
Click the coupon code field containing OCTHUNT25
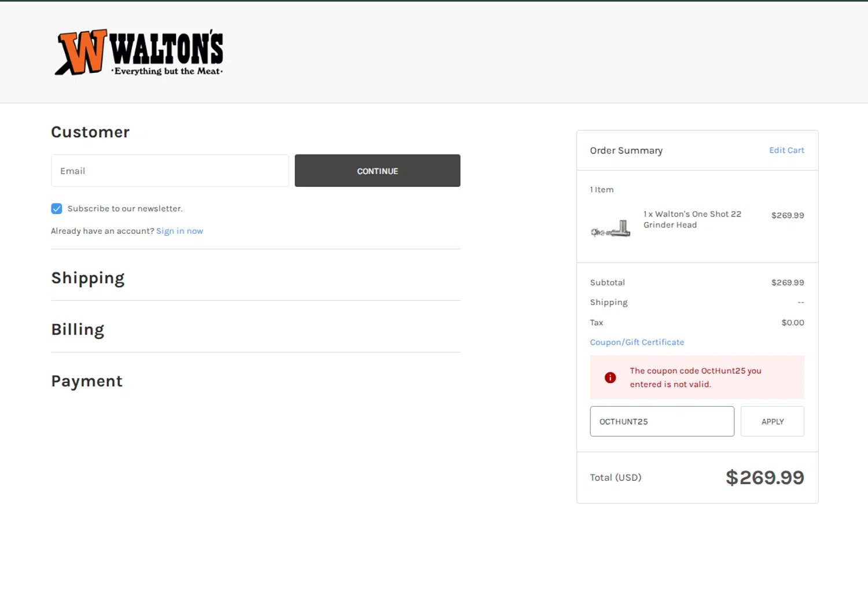click(662, 421)
